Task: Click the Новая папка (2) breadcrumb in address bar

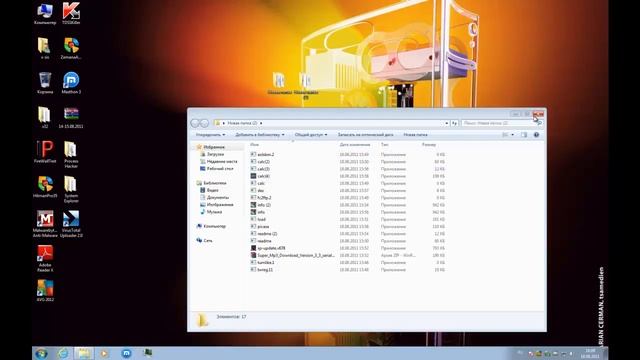Action: click(x=242, y=123)
